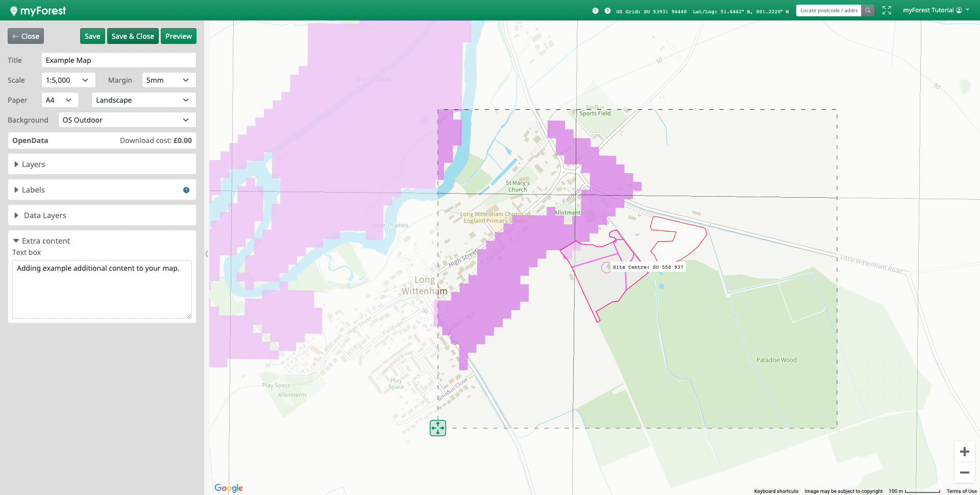Screen dimensions: 980x495
Task: Expand the Data Layers section
Action: coord(45,216)
